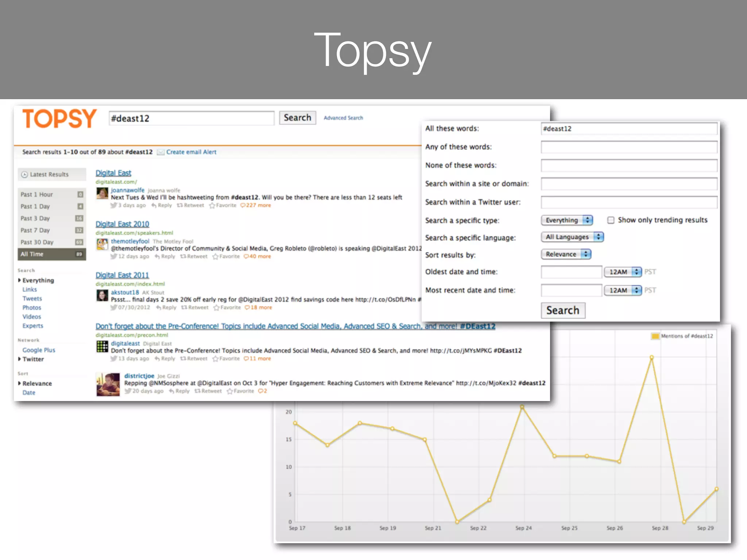Click the envelope icon by Create email Alert

pyautogui.click(x=160, y=152)
